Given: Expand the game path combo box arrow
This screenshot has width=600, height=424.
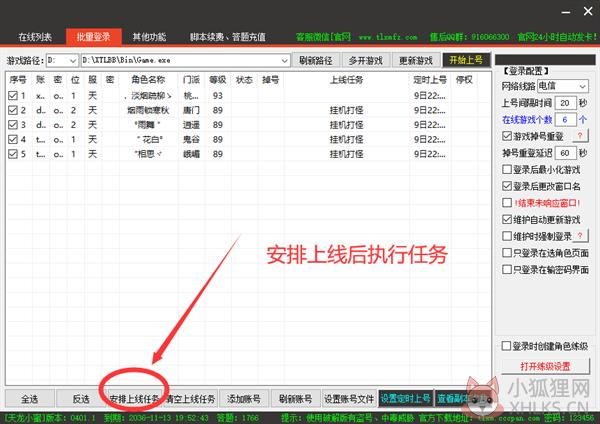Looking at the screenshot, I should 284,60.
